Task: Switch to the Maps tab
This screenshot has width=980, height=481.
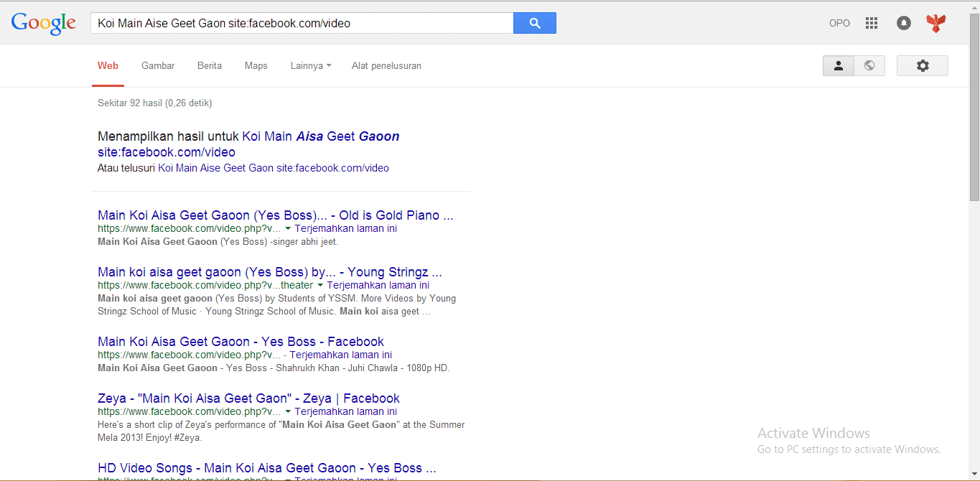Action: pyautogui.click(x=256, y=65)
